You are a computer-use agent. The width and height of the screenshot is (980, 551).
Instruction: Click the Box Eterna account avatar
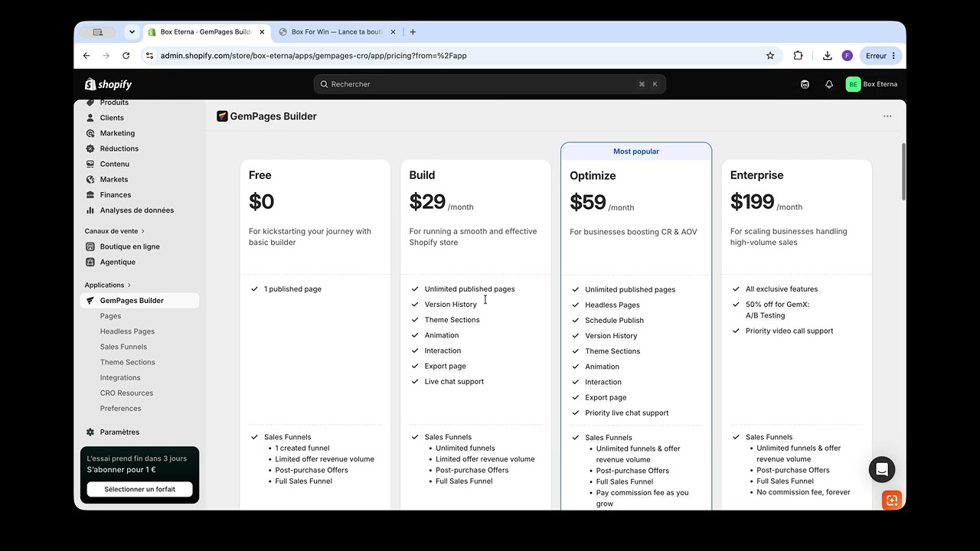coord(853,84)
